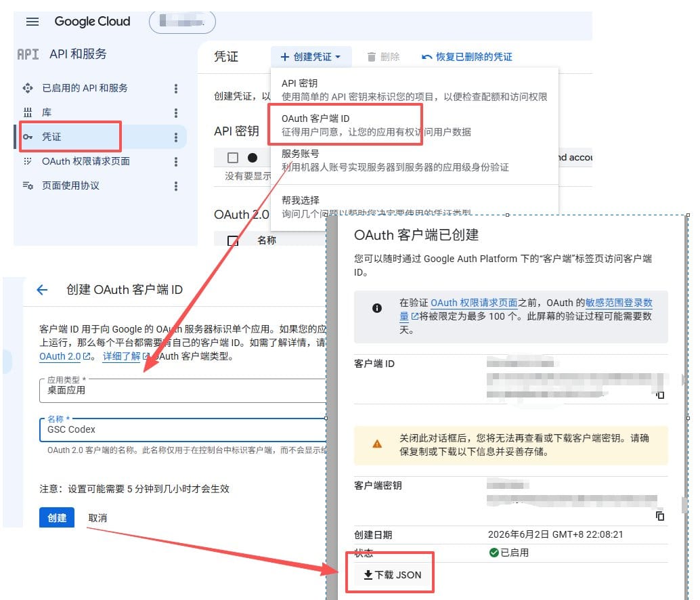Click the orange warning triangle icon
The width and height of the screenshot is (700, 600).
tap(377, 444)
